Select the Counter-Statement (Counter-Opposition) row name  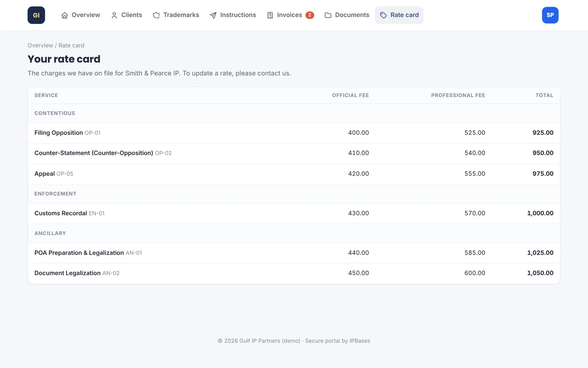point(94,153)
